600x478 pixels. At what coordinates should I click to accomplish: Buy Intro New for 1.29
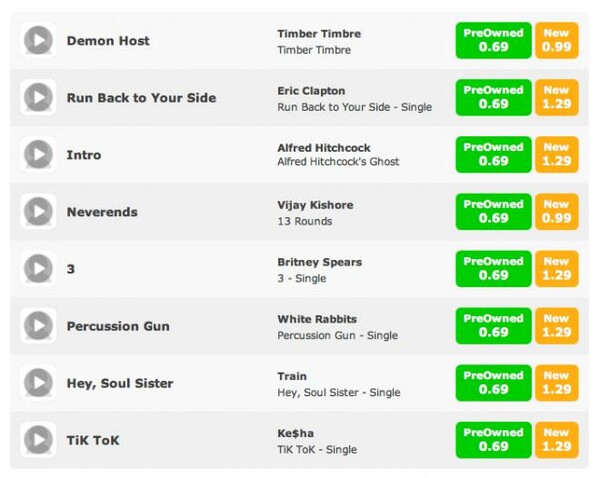tap(556, 154)
